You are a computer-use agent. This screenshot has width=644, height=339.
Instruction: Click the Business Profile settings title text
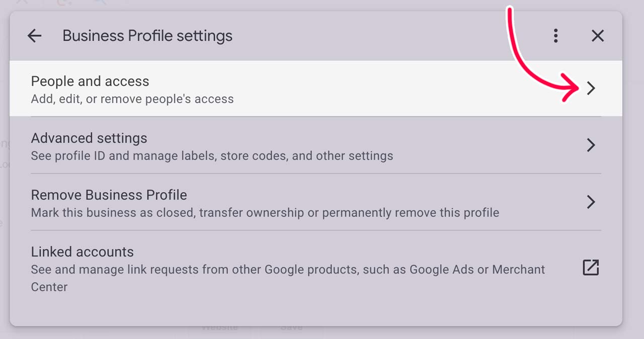click(x=147, y=35)
